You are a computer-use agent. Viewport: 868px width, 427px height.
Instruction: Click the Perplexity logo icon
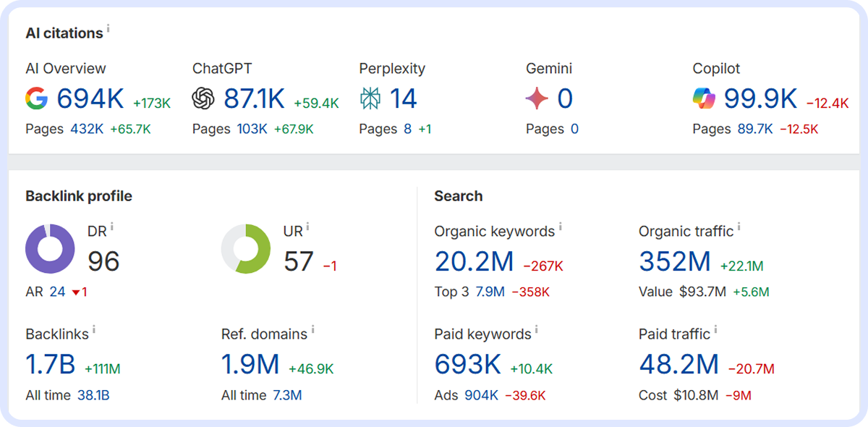[x=370, y=98]
